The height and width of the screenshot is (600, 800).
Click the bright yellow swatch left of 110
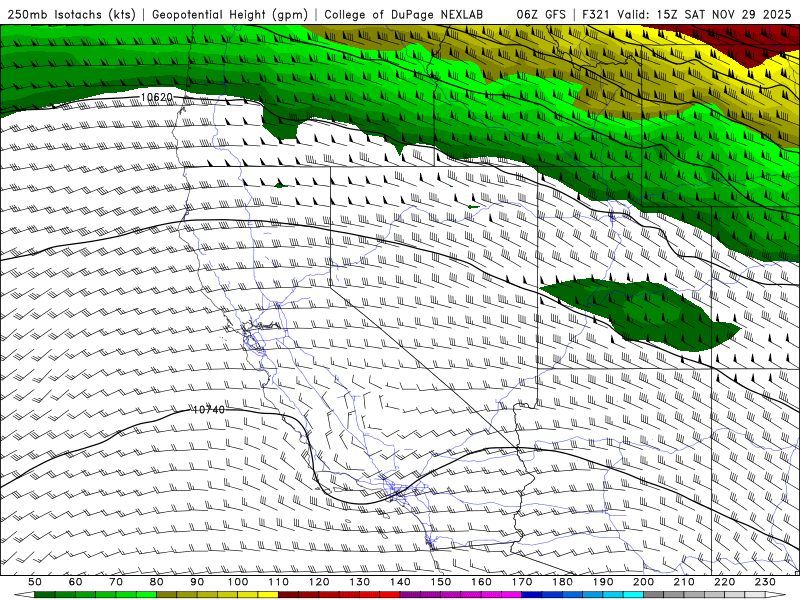point(268,596)
